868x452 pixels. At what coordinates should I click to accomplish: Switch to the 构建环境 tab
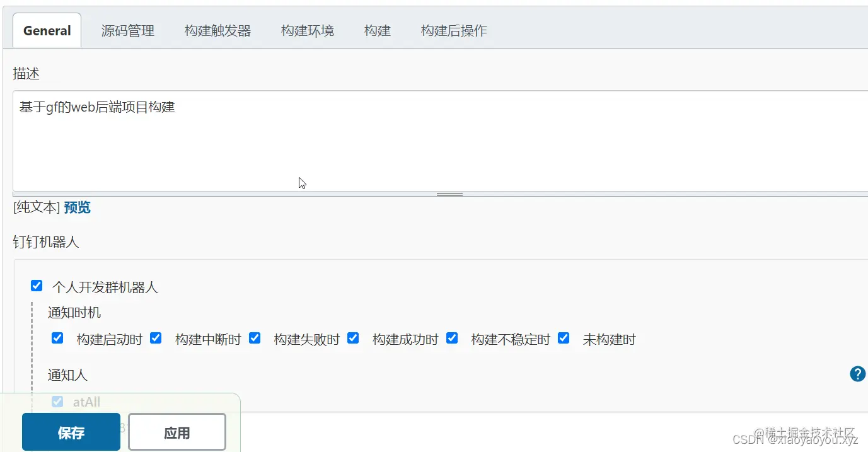(x=308, y=30)
